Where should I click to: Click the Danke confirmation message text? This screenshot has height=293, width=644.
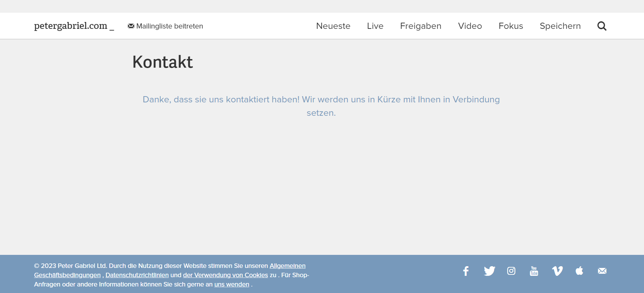tap(321, 106)
